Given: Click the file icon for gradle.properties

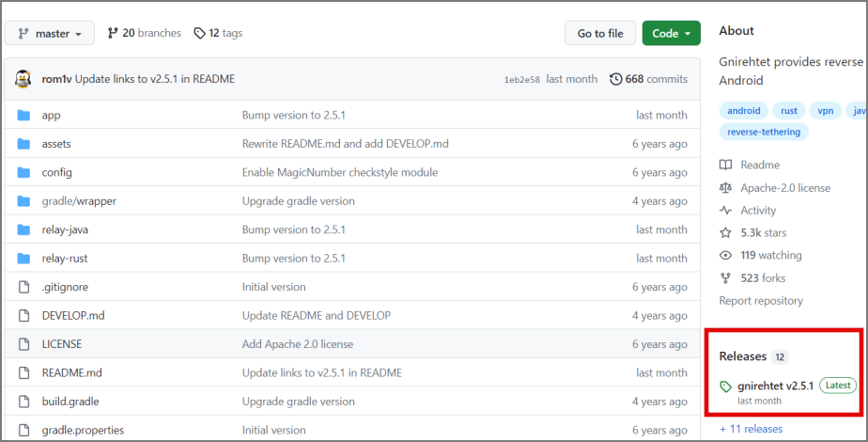Looking at the screenshot, I should (x=23, y=430).
